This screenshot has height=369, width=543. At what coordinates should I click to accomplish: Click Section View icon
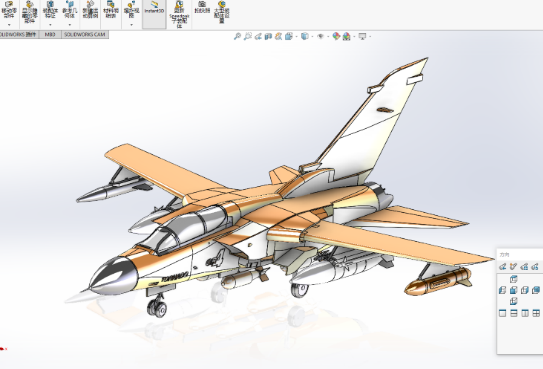pyautogui.click(x=268, y=36)
